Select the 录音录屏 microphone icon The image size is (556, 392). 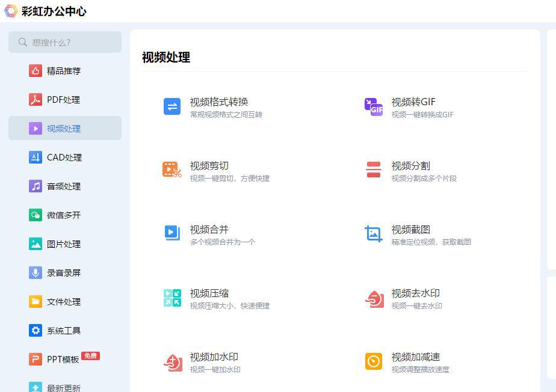(36, 272)
